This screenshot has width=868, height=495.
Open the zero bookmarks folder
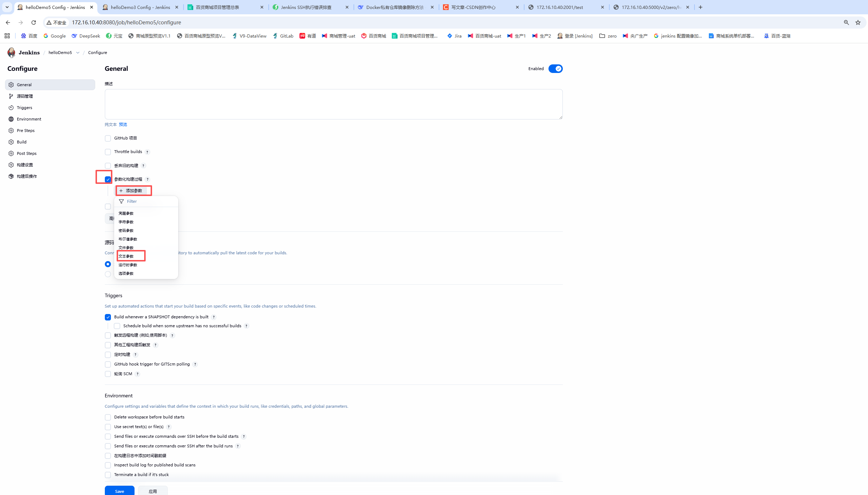point(608,36)
